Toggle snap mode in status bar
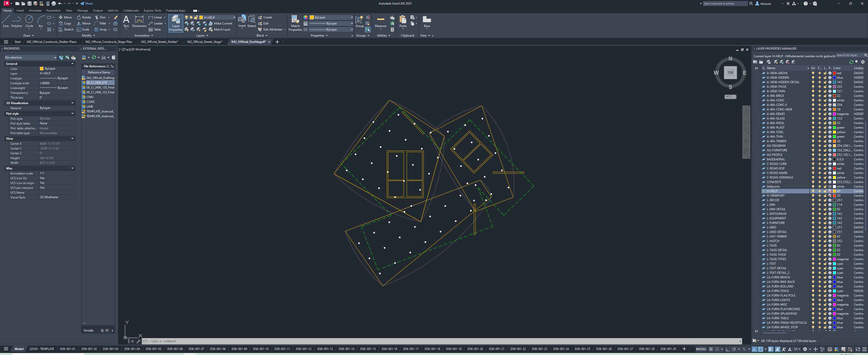 (717, 349)
